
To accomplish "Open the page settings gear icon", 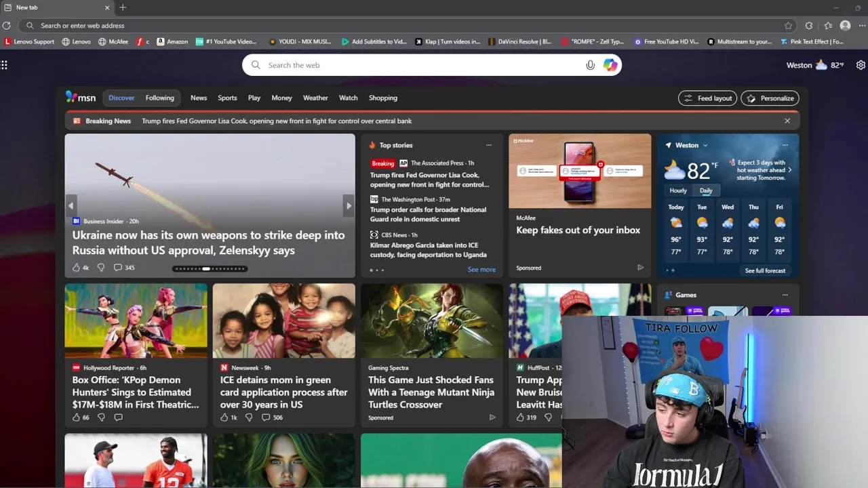I will pos(861,65).
